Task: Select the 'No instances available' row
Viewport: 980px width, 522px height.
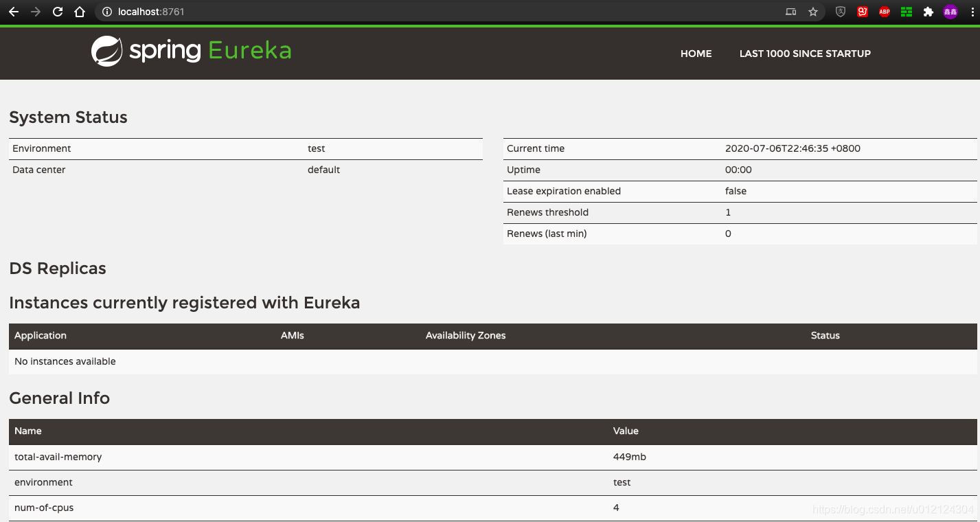Action: [x=493, y=361]
